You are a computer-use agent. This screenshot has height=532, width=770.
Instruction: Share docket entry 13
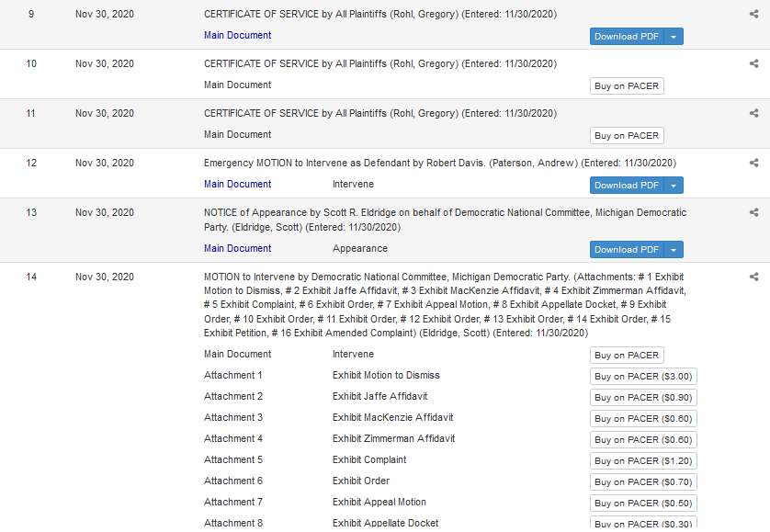753,212
